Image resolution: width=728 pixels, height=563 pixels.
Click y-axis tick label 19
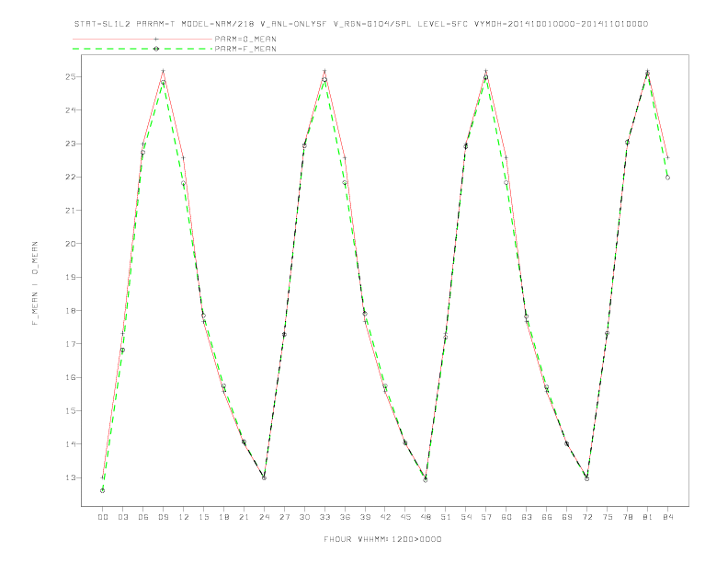click(70, 277)
